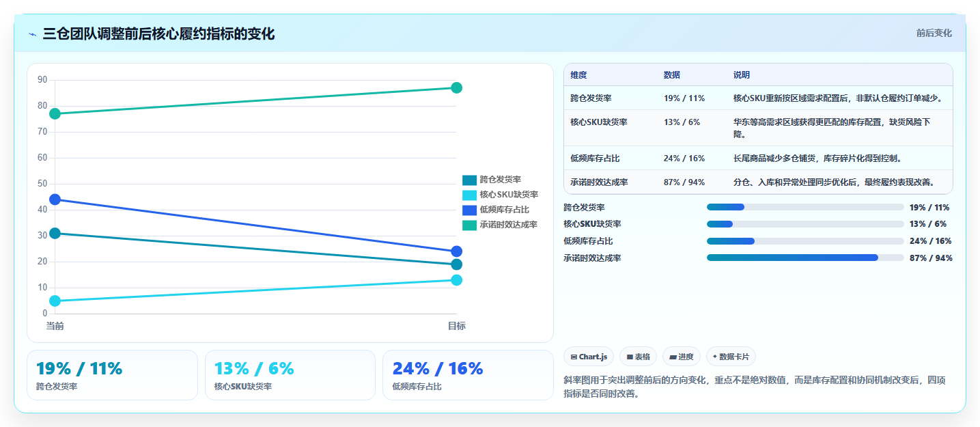
Task: Click the 核心SKU缺货率 progress bar
Action: click(x=805, y=224)
